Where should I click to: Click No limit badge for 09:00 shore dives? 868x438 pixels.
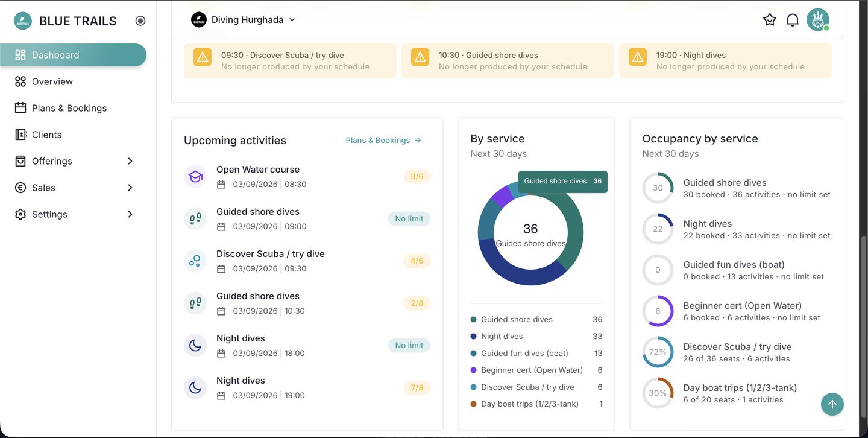tap(409, 219)
